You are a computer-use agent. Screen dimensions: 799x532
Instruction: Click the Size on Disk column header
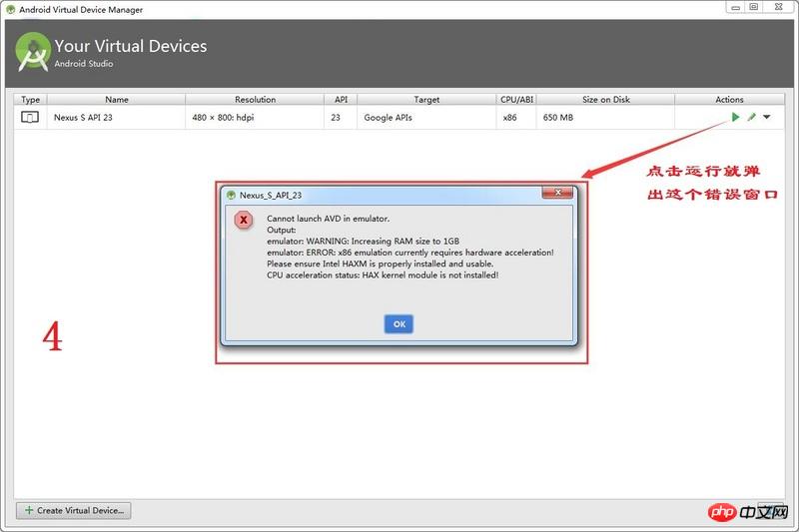pos(606,99)
